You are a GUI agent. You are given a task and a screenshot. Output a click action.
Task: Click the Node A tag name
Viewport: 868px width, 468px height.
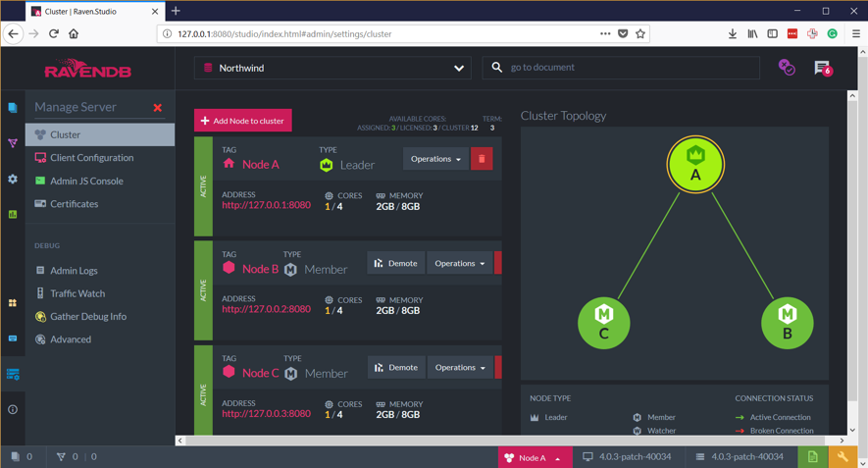click(x=261, y=165)
